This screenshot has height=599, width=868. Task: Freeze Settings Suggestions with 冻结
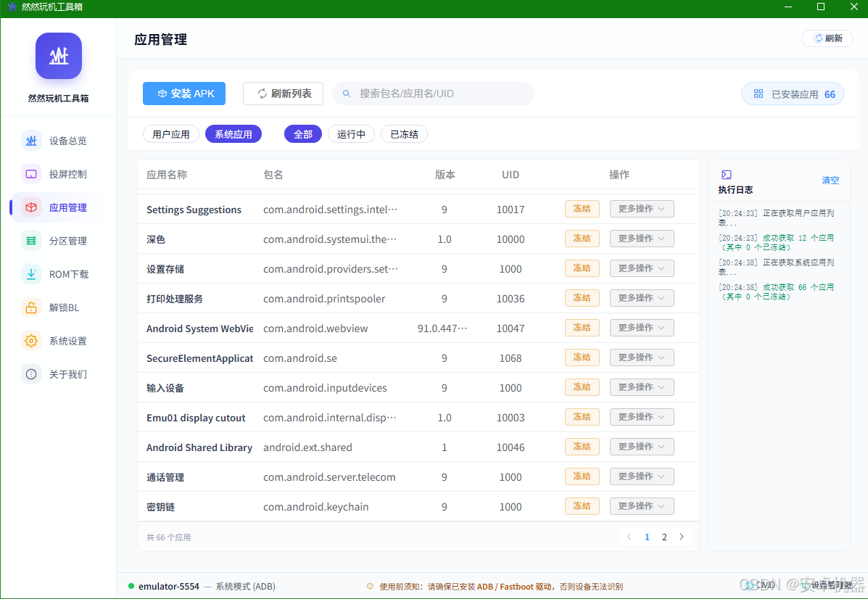(582, 209)
